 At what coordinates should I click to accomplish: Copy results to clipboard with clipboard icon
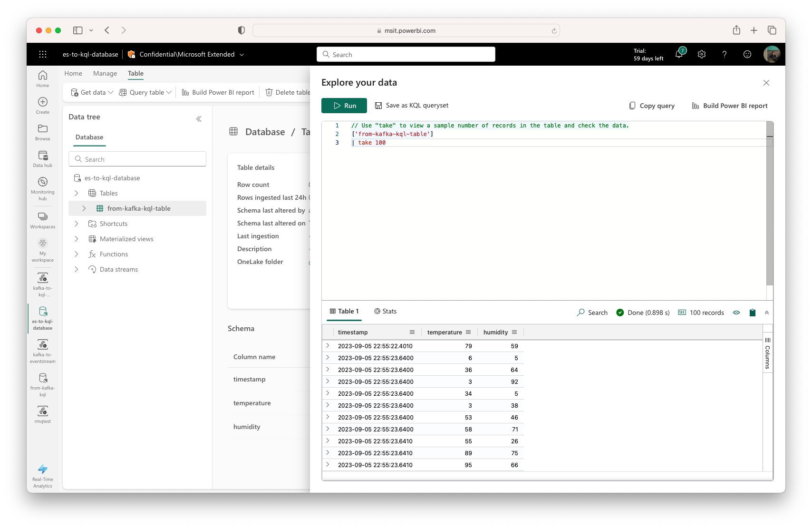753,313
